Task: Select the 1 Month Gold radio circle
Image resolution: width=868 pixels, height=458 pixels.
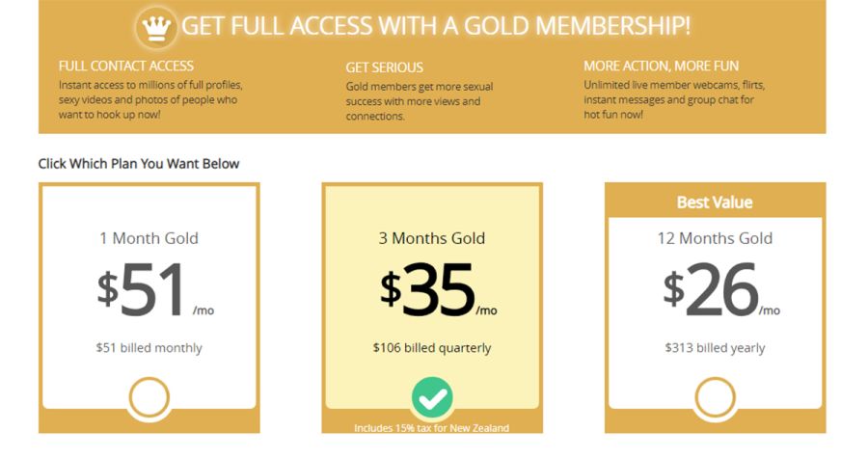Action: [149, 397]
